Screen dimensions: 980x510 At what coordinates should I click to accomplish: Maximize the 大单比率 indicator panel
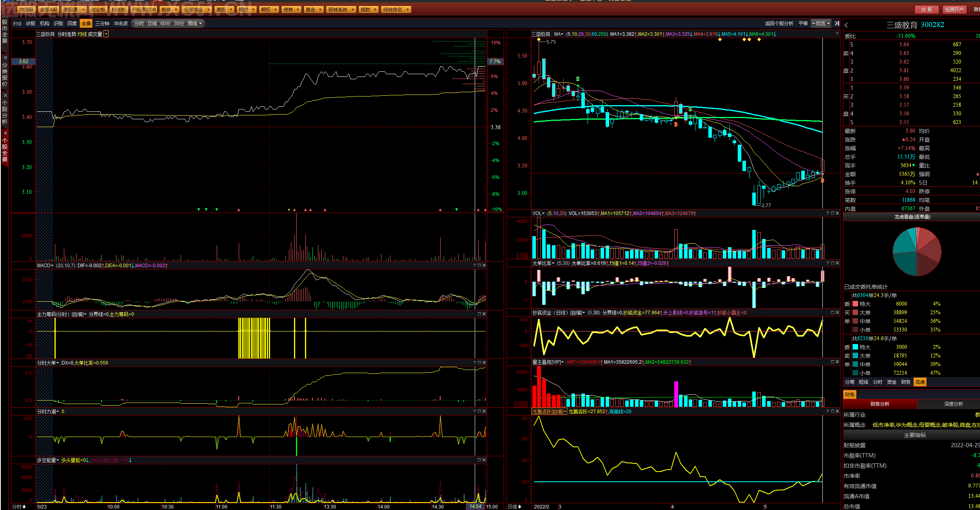[833, 263]
